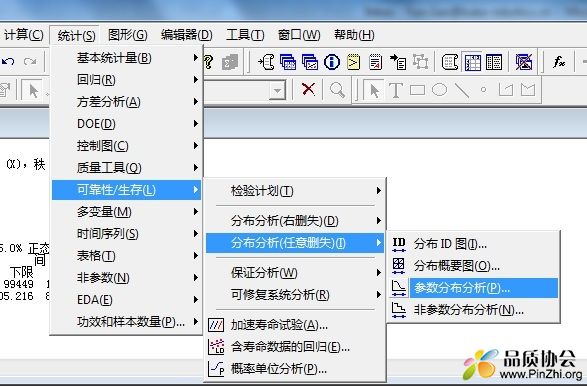Select the ellipse drawing tool
This screenshot has width=587, height=386.
(440, 90)
